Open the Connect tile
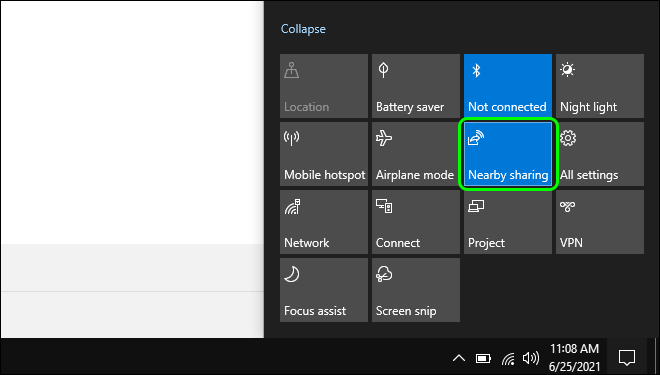660x375 pixels. pyautogui.click(x=416, y=222)
